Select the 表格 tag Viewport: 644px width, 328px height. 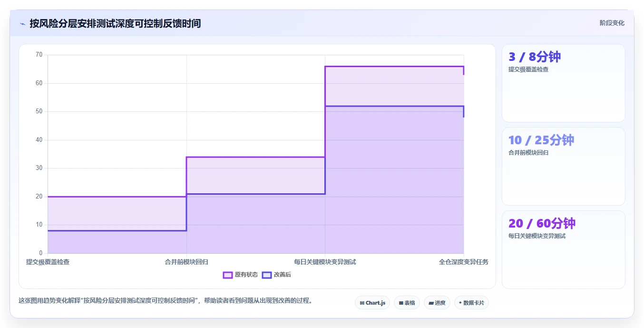tap(407, 303)
